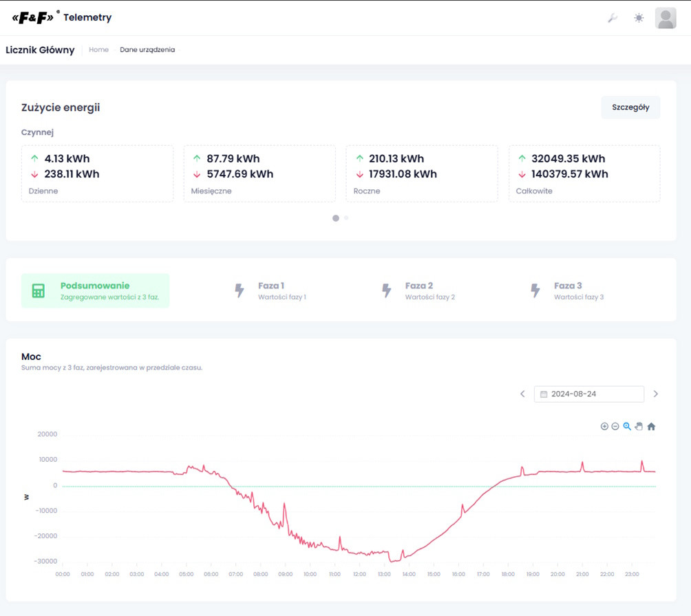The image size is (691, 616).
Task: Switch to the Faza 1 tab
Action: tap(270, 290)
